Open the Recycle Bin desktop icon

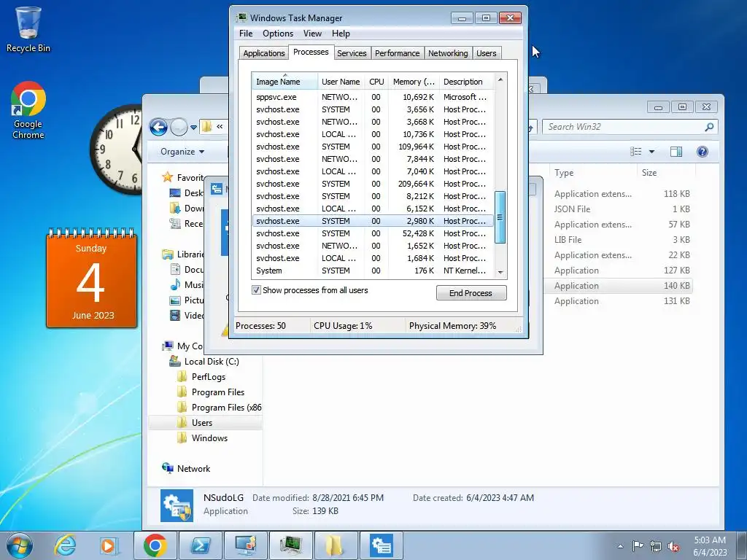tap(28, 28)
